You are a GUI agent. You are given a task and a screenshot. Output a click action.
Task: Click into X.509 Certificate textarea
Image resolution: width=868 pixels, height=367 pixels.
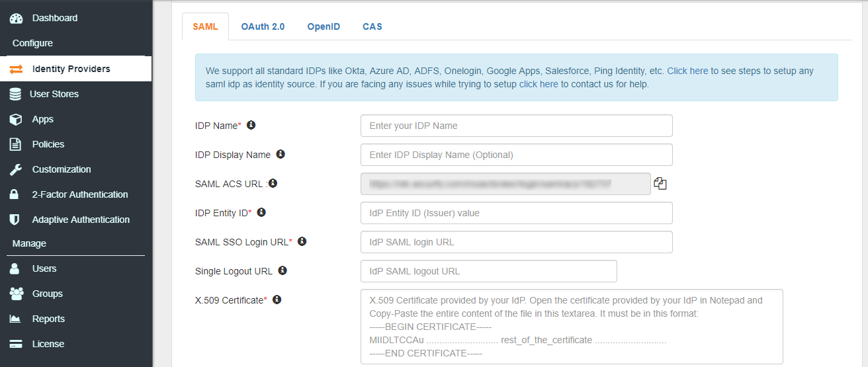572,327
